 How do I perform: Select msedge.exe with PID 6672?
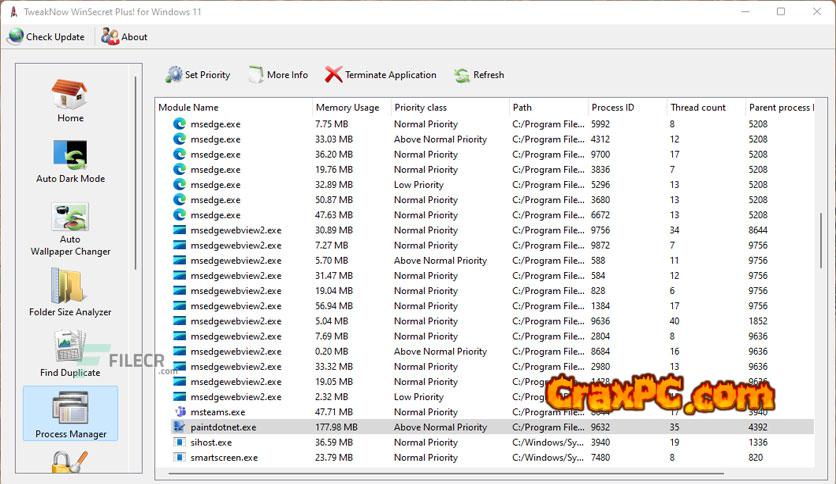(x=485, y=215)
